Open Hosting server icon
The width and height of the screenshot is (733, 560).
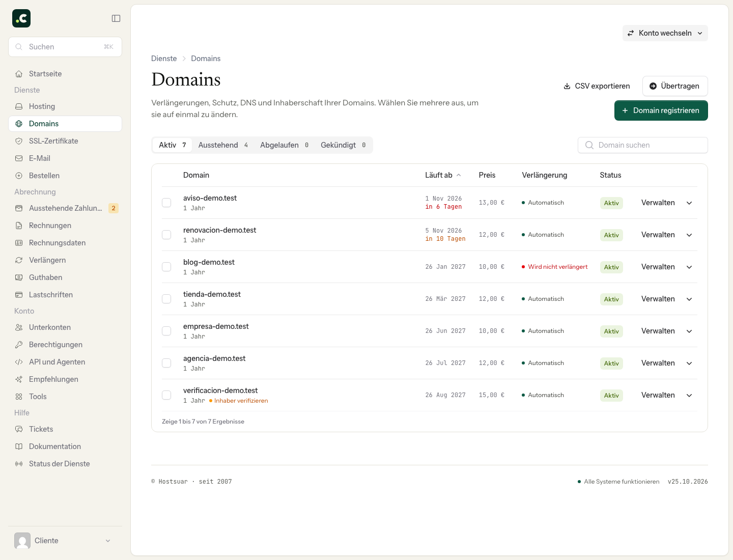19,106
